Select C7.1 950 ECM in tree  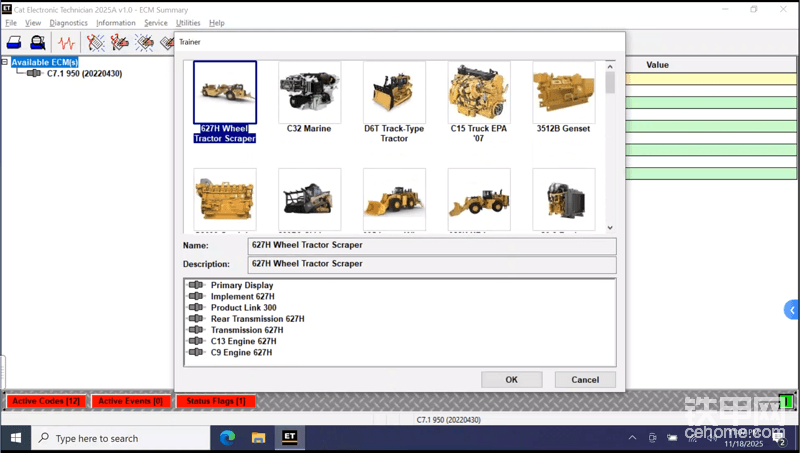[83, 74]
